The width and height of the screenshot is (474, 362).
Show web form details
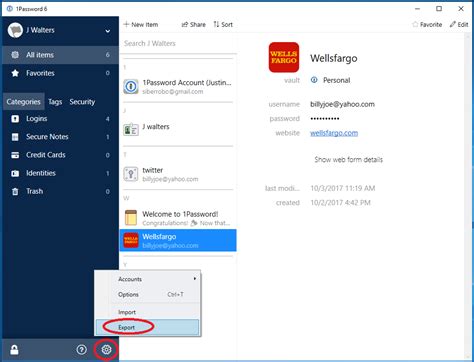[x=348, y=160]
